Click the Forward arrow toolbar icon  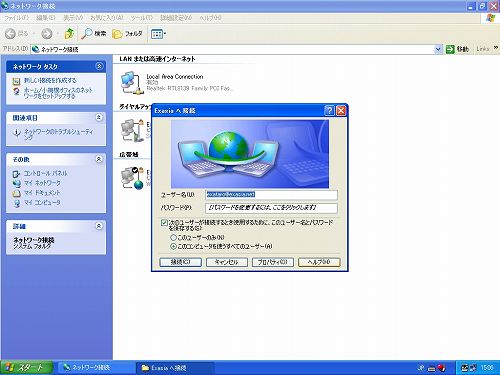click(47, 33)
